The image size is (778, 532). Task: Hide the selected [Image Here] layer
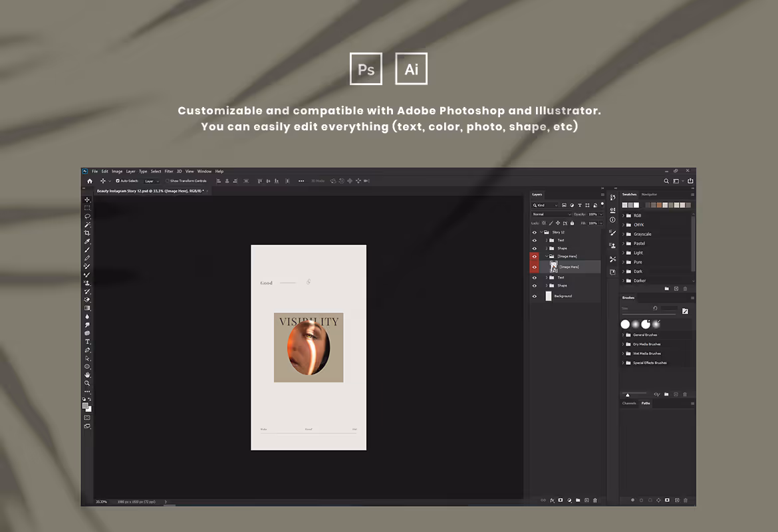(x=535, y=267)
